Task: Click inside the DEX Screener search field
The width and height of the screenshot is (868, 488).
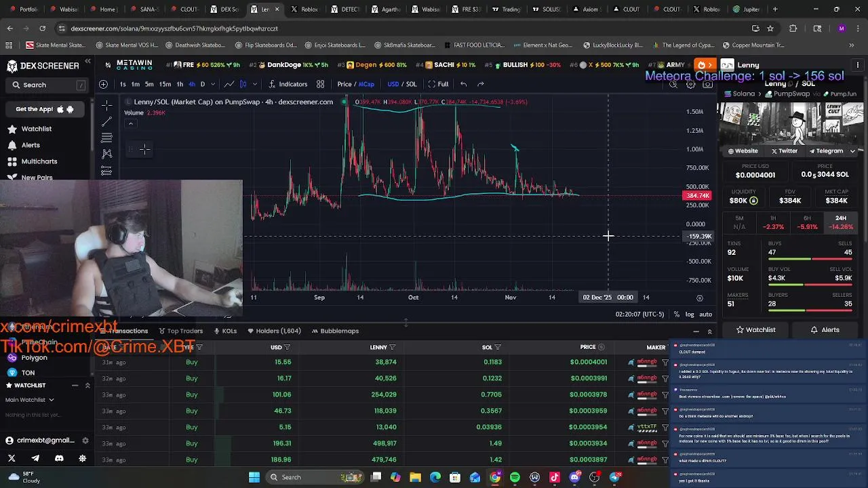Action: [47, 85]
